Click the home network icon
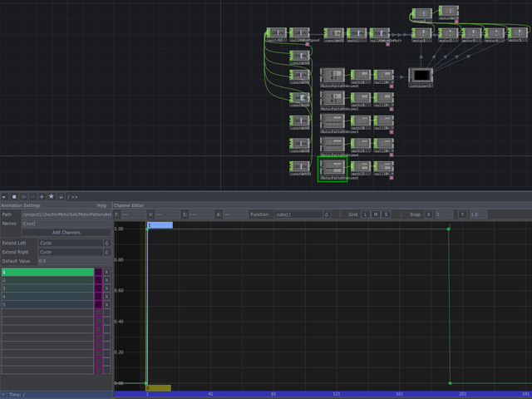 (x=61, y=197)
